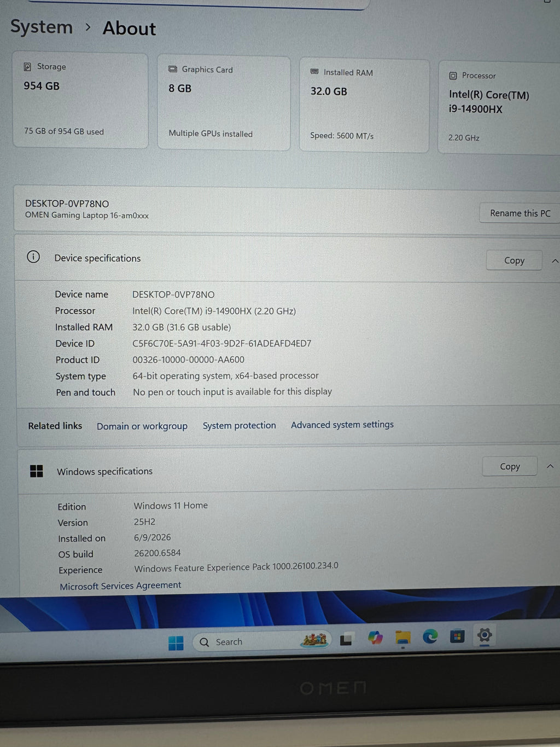Open Task View from the taskbar
This screenshot has height=747, width=560.
pos(346,639)
